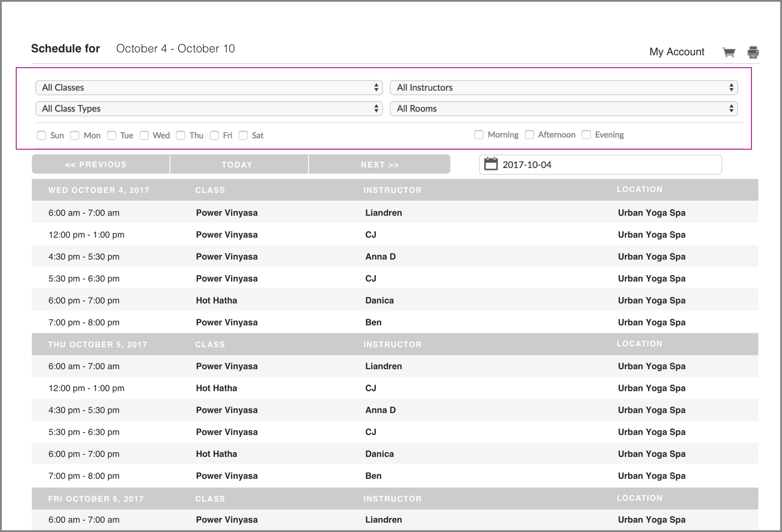The image size is (782, 532).
Task: Click Urban Yoga Spa for Thursday 12:00 pm
Action: click(x=652, y=388)
